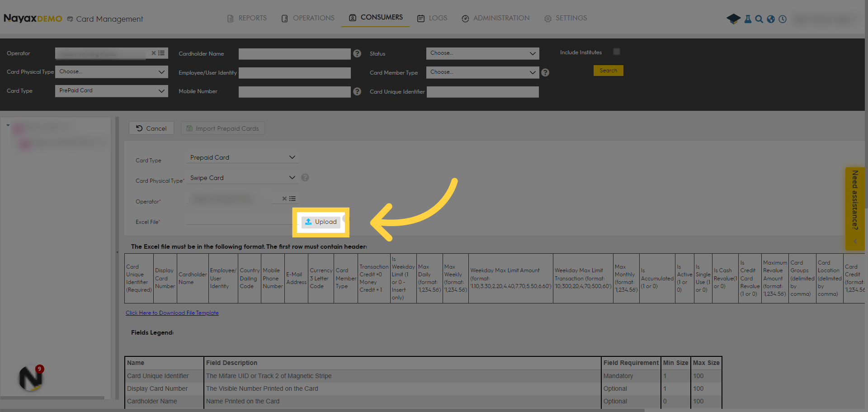Click the 'Fields Legend:' heading
The height and width of the screenshot is (412, 868).
[152, 332]
